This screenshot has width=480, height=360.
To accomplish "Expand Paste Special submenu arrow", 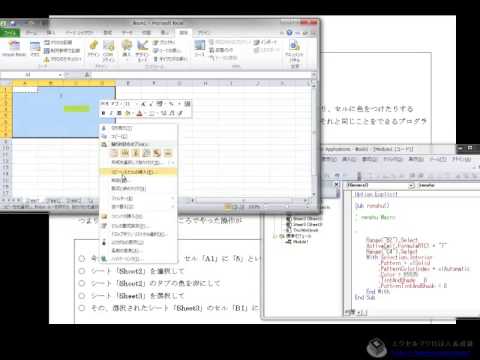I will coord(173,163).
